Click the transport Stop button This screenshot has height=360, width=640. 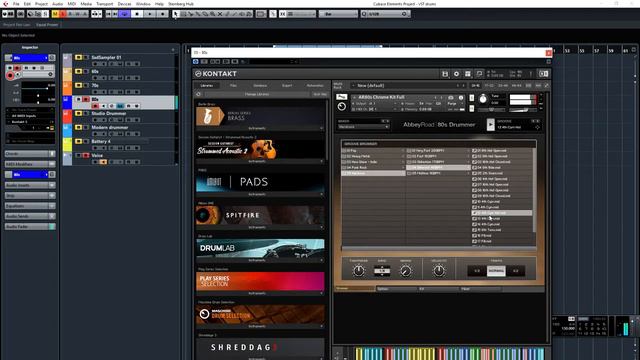click(x=137, y=14)
